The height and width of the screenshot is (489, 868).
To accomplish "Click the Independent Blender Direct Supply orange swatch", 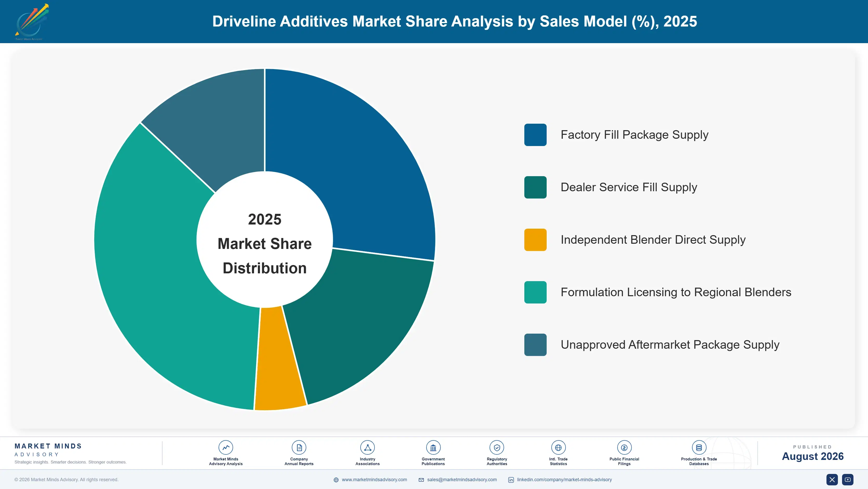I will [x=535, y=240].
